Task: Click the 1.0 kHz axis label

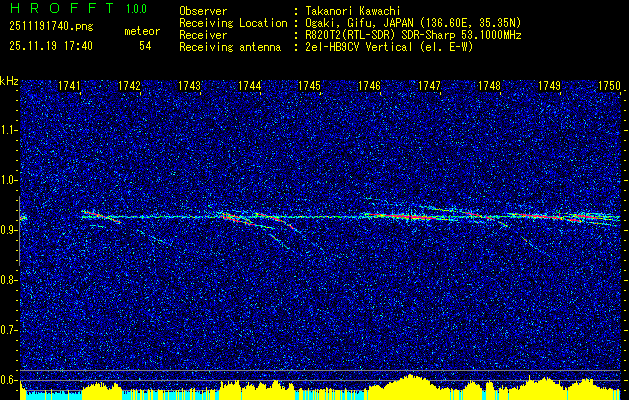Action: (9, 181)
